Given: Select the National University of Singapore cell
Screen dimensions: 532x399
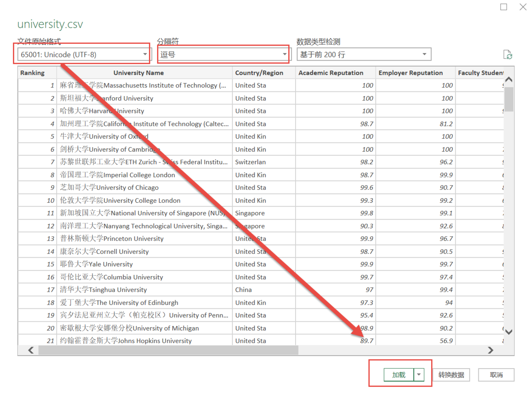Looking at the screenshot, I should point(145,213).
